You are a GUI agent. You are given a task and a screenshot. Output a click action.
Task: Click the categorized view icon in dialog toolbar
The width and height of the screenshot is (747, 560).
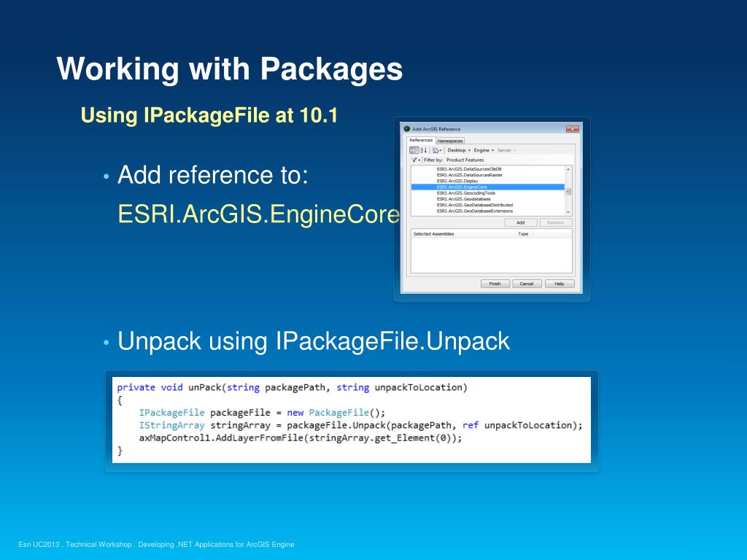click(x=414, y=150)
